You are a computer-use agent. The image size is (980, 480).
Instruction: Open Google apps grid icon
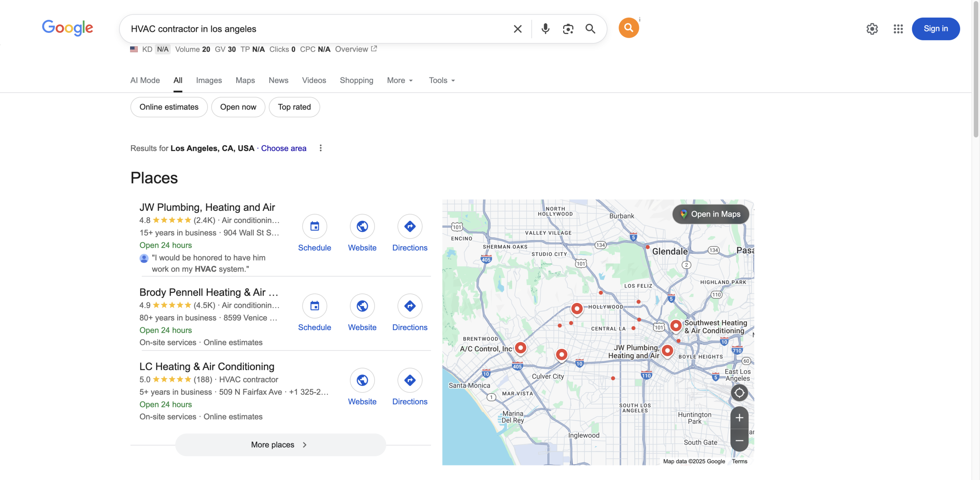point(898,29)
